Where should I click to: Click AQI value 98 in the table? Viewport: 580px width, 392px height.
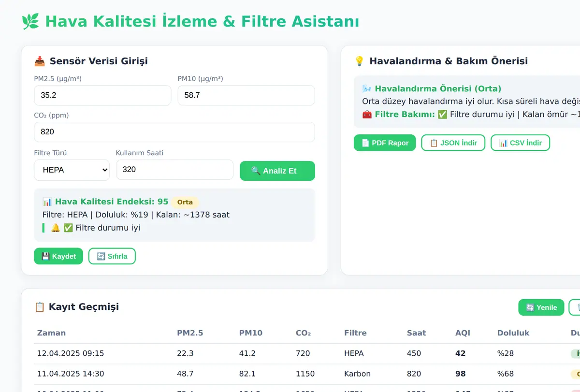461,374
